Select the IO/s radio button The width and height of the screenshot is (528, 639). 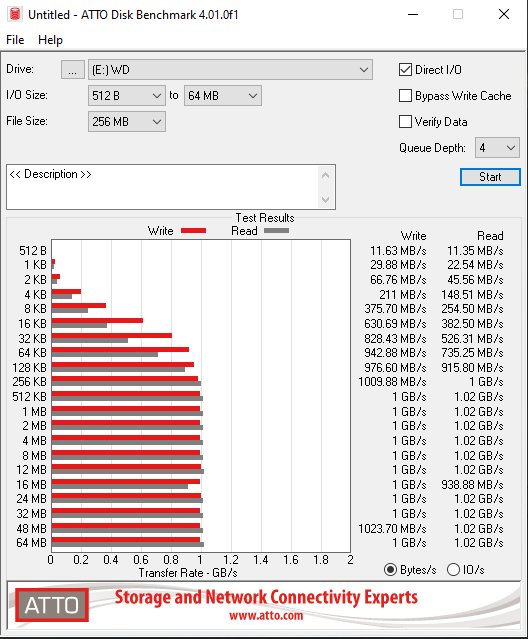(x=453, y=569)
